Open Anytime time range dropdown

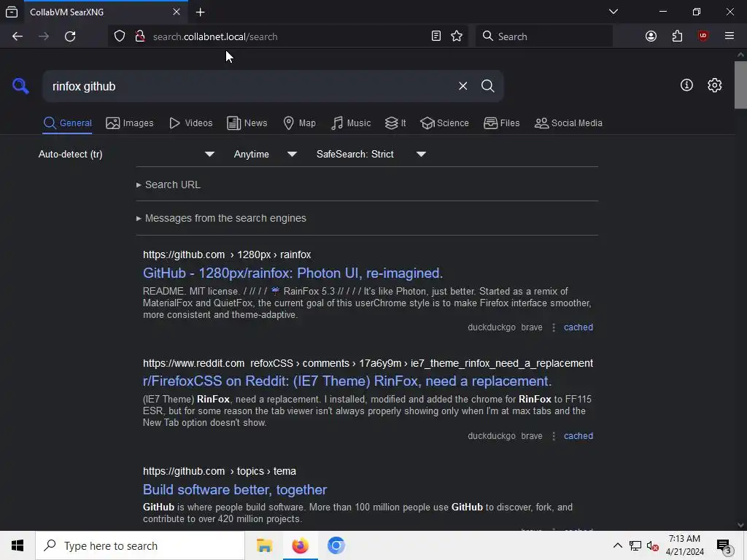(x=266, y=155)
